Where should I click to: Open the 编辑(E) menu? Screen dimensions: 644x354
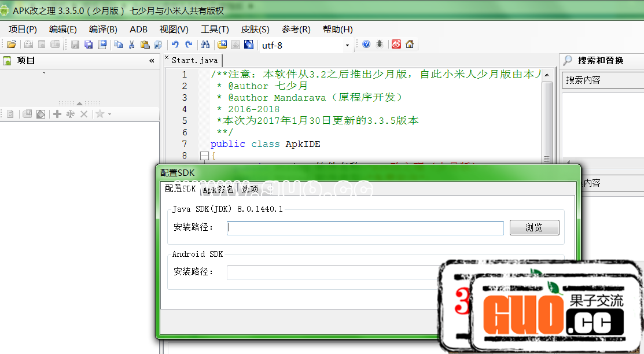(x=63, y=29)
